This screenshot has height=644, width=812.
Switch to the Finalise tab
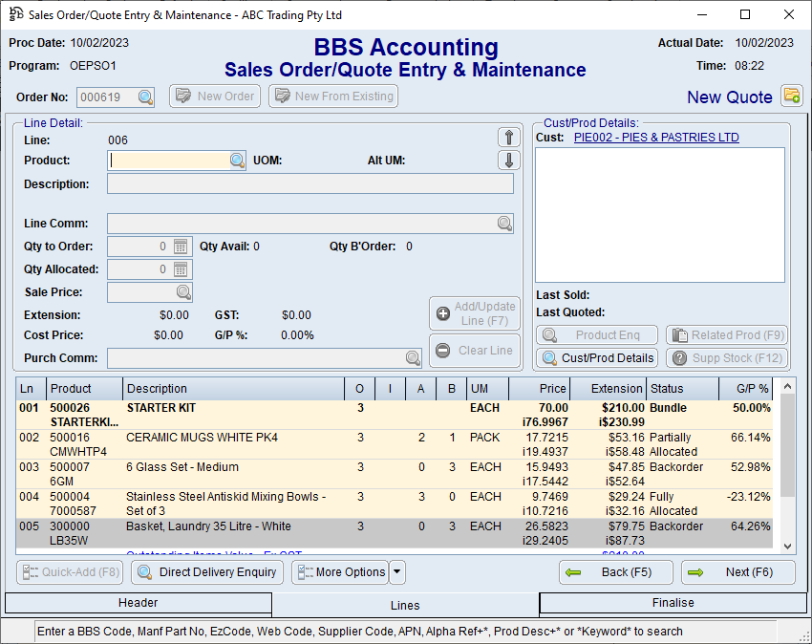673,603
